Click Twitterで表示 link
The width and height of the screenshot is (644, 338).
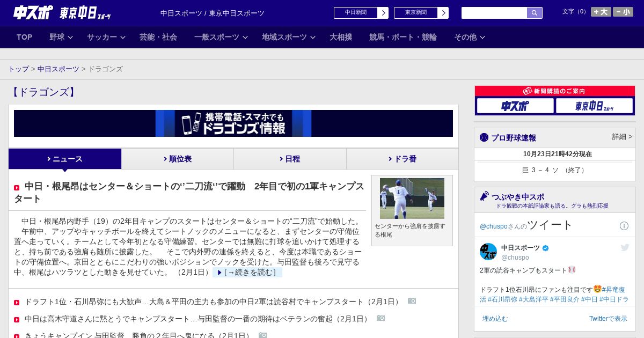click(608, 319)
